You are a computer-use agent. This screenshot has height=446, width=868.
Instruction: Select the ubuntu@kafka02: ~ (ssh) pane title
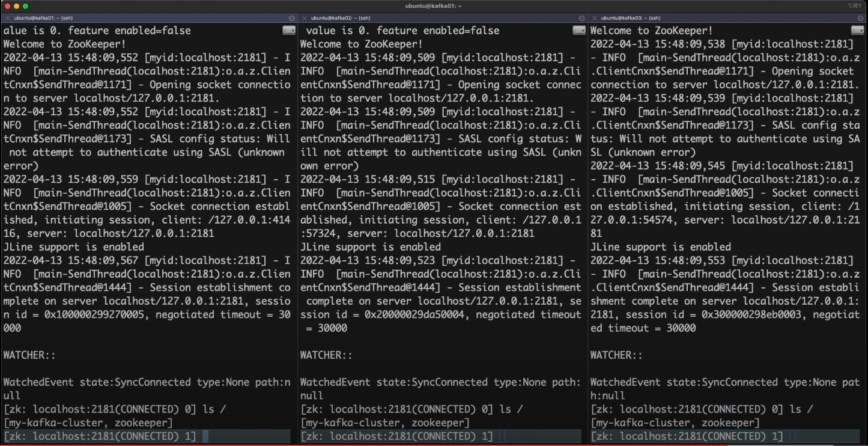(341, 19)
